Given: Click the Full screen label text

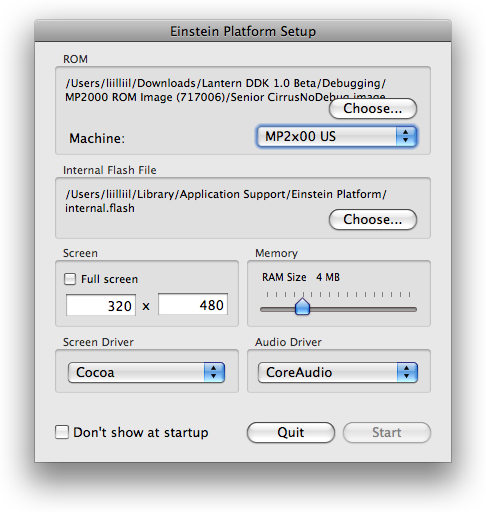Looking at the screenshot, I should pos(109,279).
